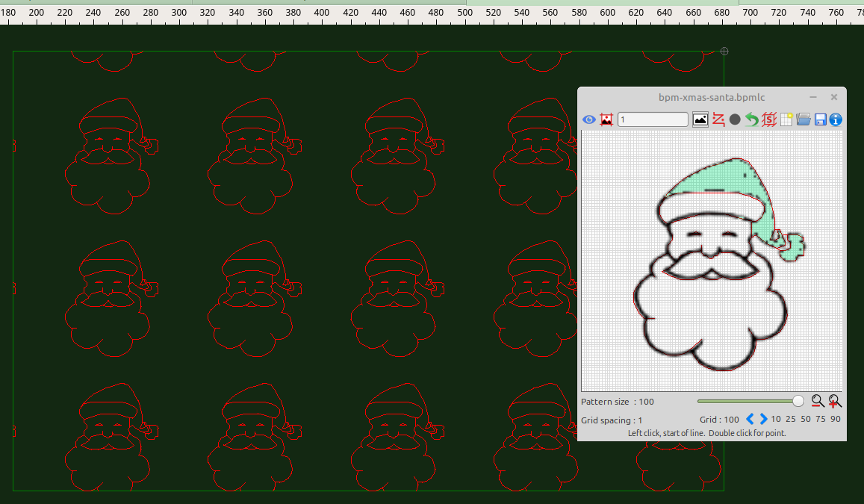This screenshot has height=504, width=864.
Task: Set grid preset to 50
Action: click(x=805, y=419)
